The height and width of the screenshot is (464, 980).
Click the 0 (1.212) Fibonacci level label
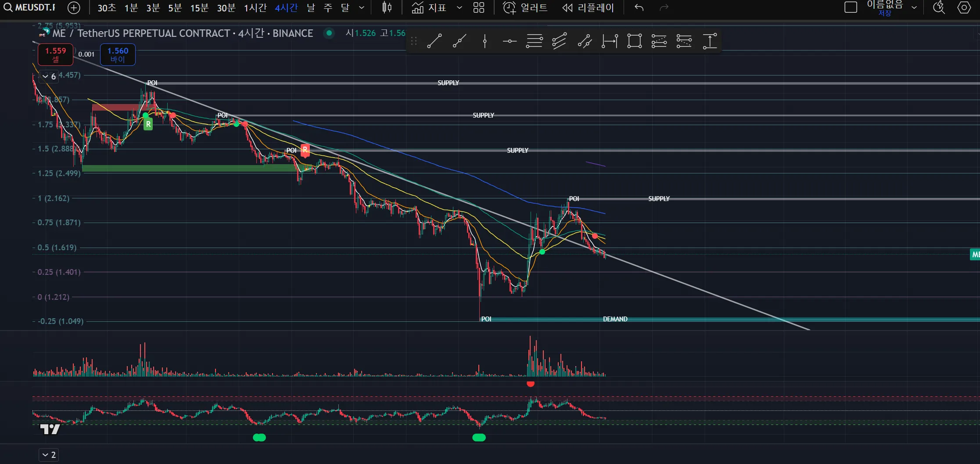pyautogui.click(x=53, y=297)
